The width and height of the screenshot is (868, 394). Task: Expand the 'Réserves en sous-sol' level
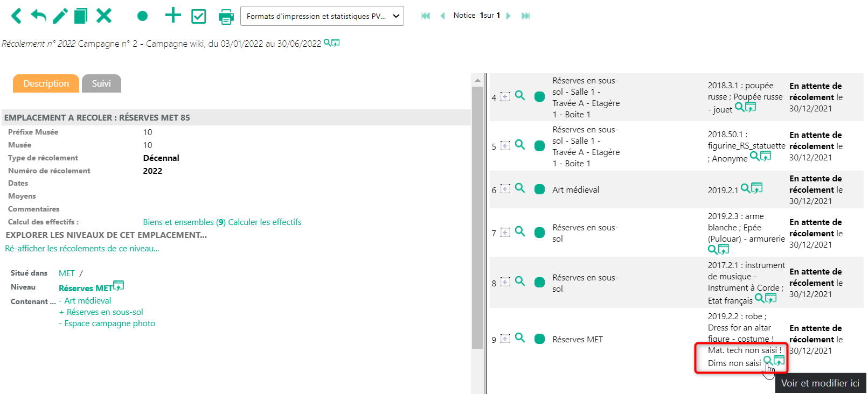[61, 312]
